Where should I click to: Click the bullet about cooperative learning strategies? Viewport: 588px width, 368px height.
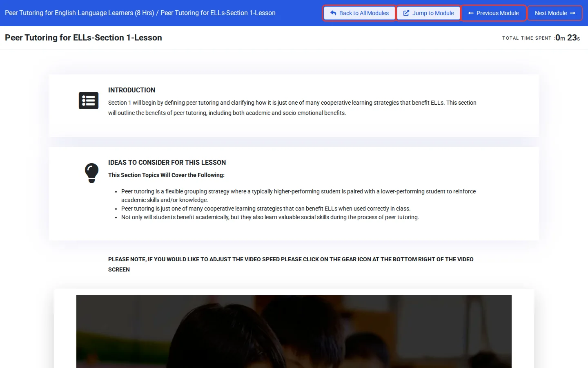point(266,209)
